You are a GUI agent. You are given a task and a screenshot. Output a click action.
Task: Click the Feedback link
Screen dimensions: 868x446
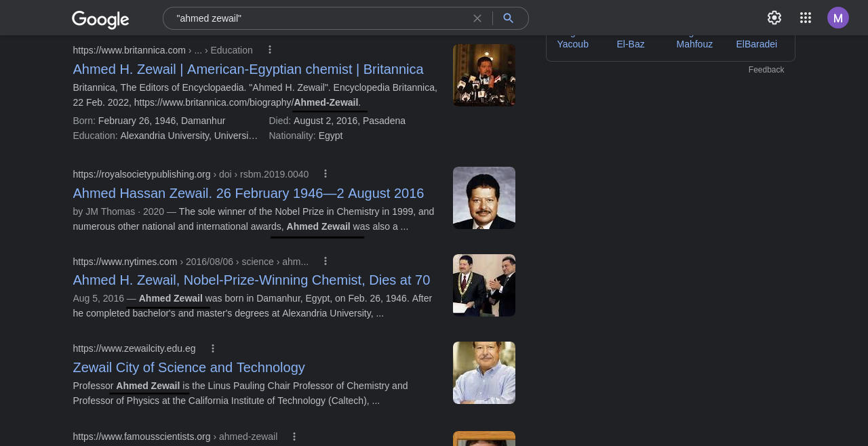click(x=766, y=70)
